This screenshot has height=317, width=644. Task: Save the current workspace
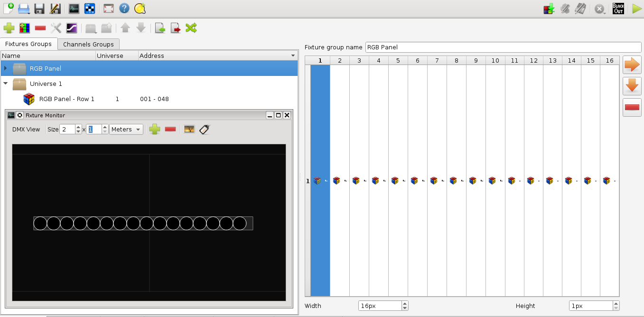pos(40,8)
